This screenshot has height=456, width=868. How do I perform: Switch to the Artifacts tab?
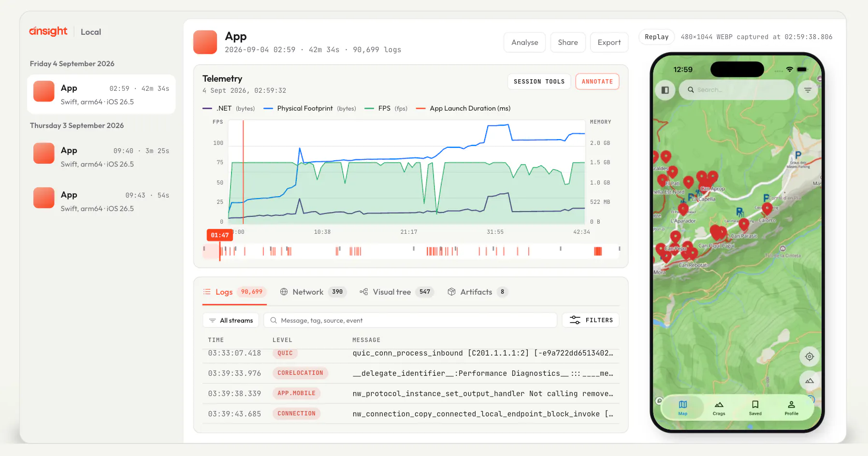click(x=477, y=292)
